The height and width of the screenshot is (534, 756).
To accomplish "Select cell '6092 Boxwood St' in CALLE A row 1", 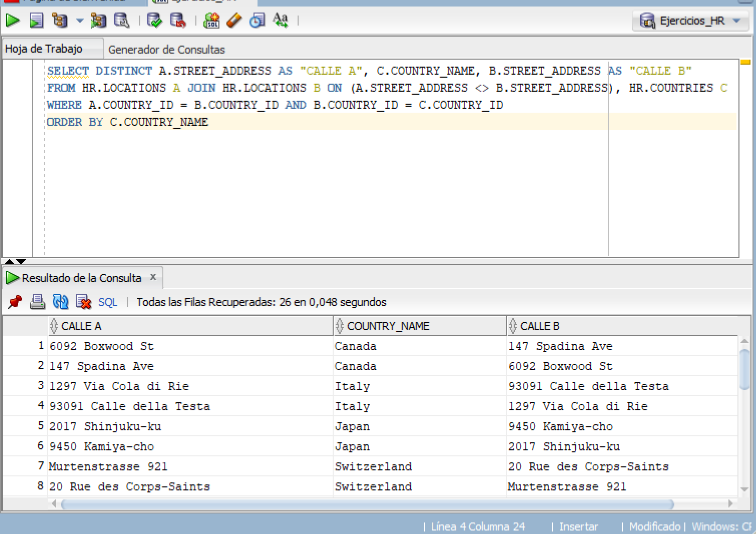I will [x=190, y=346].
